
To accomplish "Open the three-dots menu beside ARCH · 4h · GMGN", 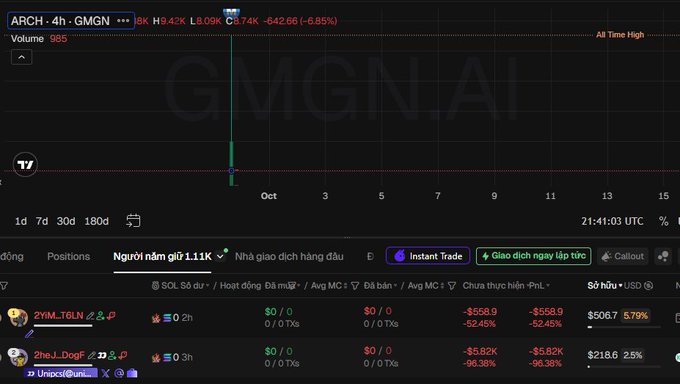I will (123, 21).
